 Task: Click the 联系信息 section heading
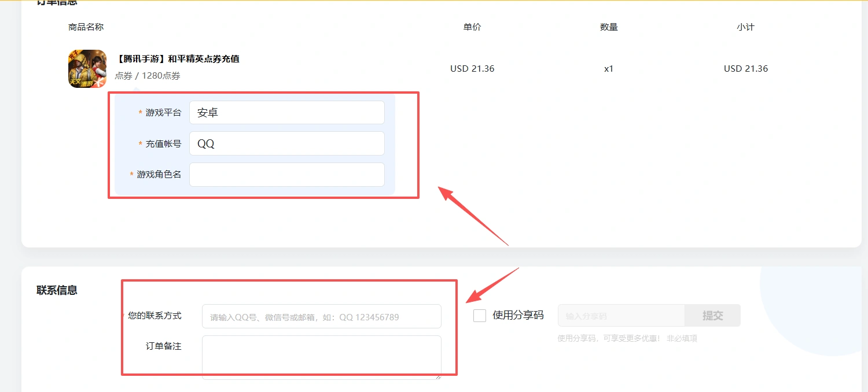point(57,290)
